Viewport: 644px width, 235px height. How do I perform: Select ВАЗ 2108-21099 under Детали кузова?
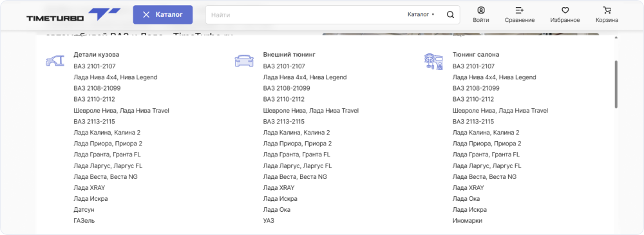click(97, 88)
